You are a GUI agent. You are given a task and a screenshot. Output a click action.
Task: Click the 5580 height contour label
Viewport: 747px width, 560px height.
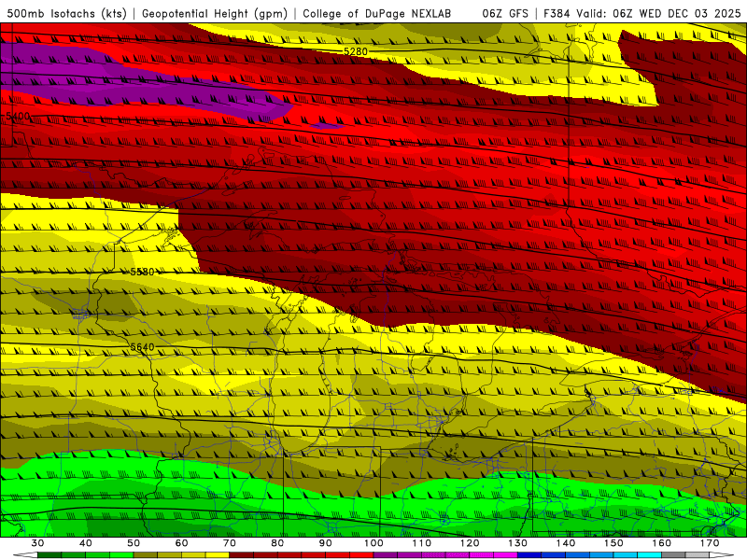point(142,272)
